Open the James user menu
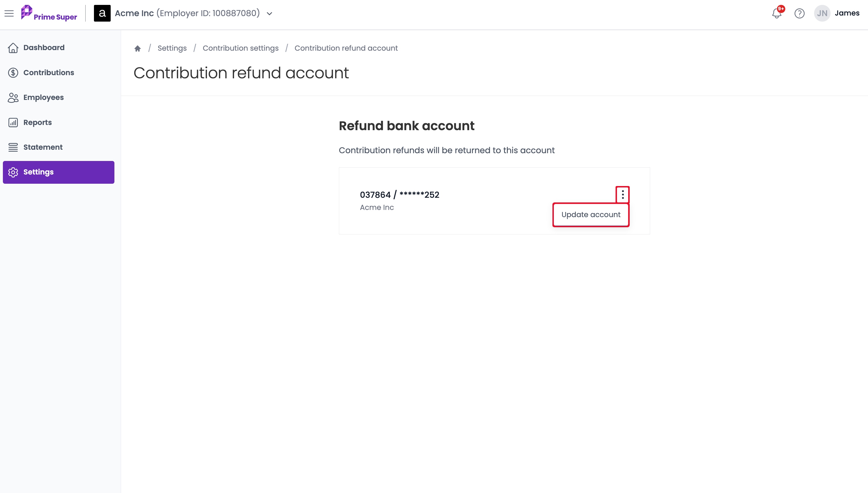Viewport: 868px width, 493px height. 847,13
